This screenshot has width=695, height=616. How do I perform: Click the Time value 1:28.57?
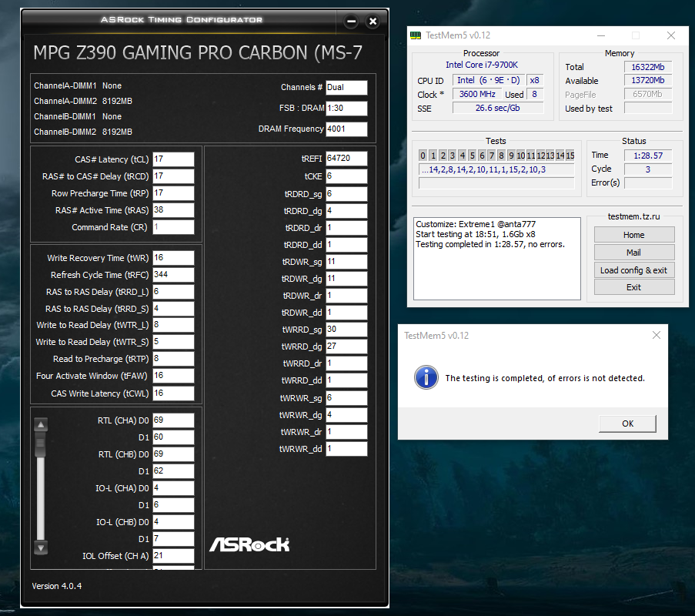tap(648, 156)
